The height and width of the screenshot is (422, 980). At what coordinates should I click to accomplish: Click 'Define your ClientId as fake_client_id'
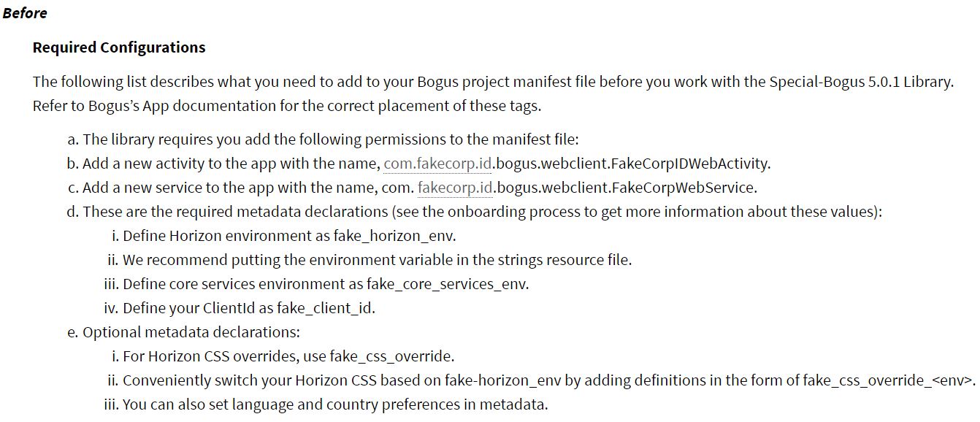[x=240, y=308]
